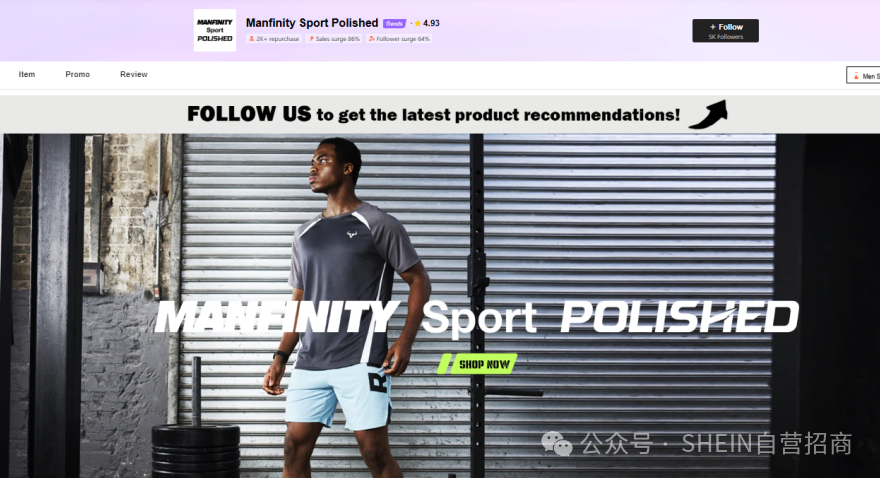
Task: Click the 2K+ repurchase tag
Action: 274,39
